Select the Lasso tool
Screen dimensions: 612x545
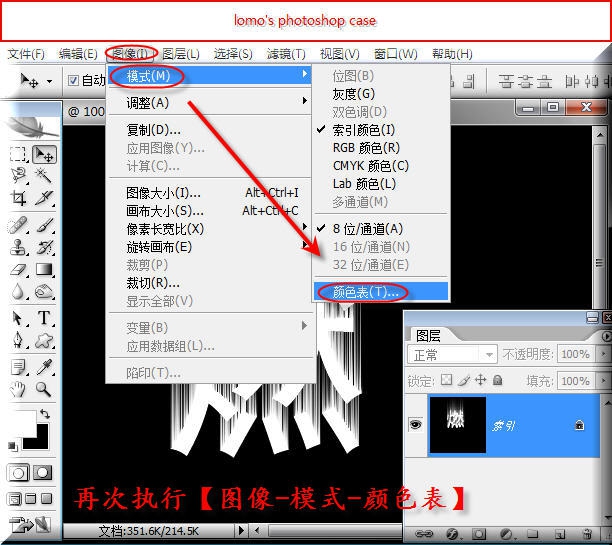click(x=18, y=175)
